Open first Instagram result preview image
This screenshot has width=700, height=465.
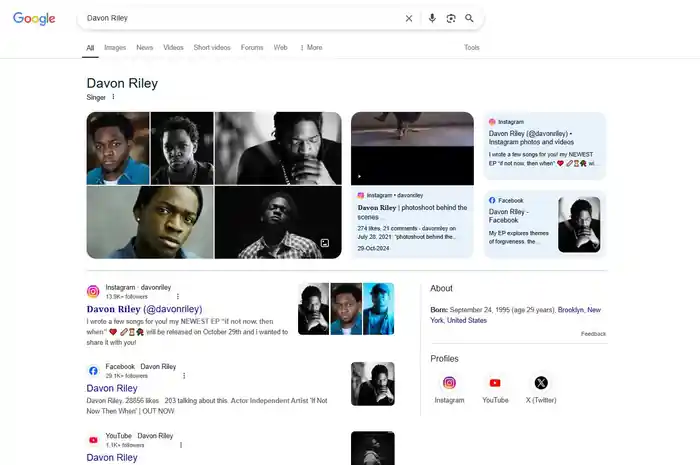pos(313,309)
